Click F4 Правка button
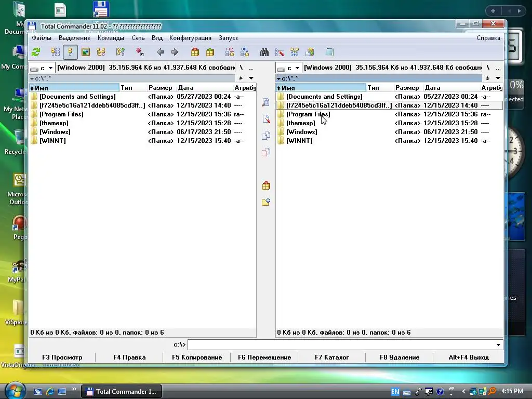532x399 pixels. click(x=129, y=357)
